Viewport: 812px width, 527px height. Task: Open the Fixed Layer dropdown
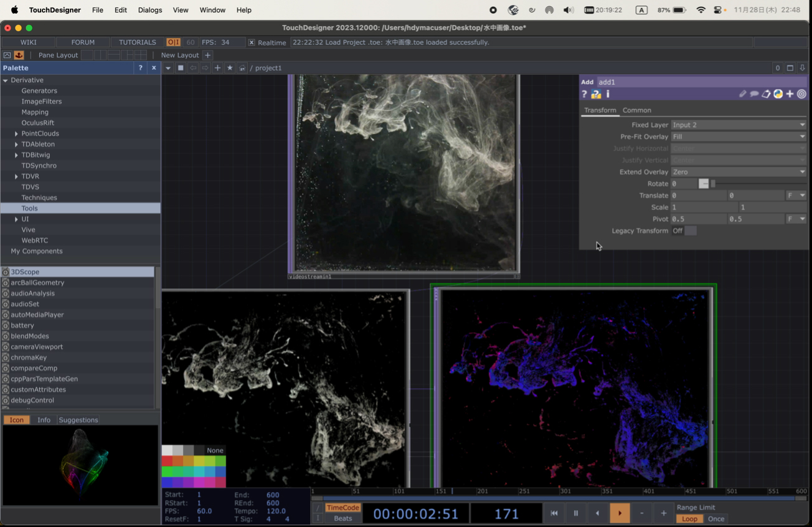(x=739, y=125)
